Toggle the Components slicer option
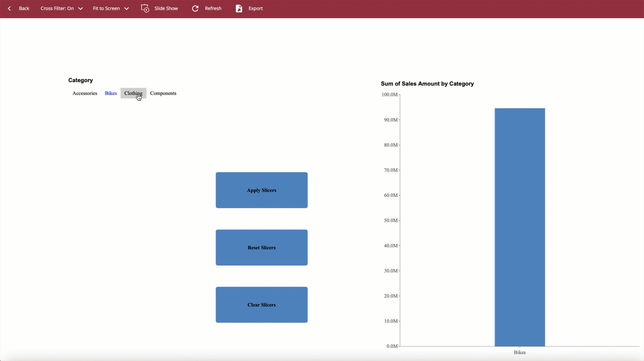The width and height of the screenshot is (644, 361). (163, 93)
